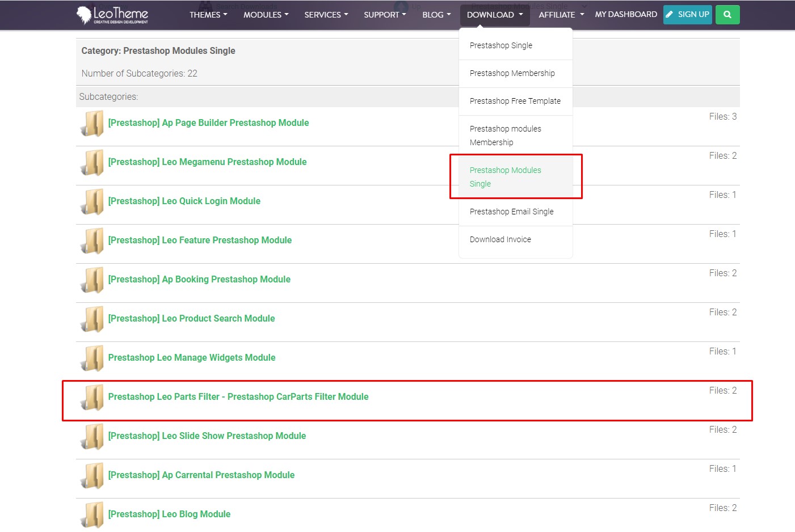Open the Leo Megamenu Prestashop Module link

[x=207, y=162]
